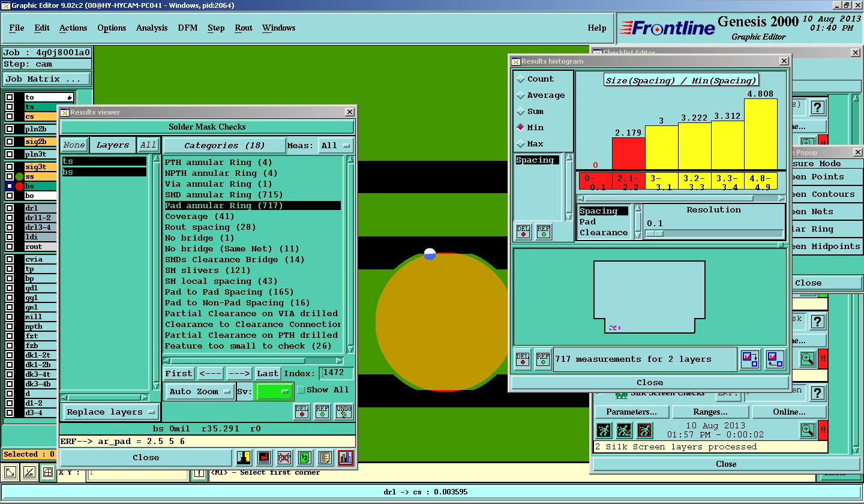Viewport: 864px width, 504px height.
Task: Open the DFM menu
Action: [187, 28]
